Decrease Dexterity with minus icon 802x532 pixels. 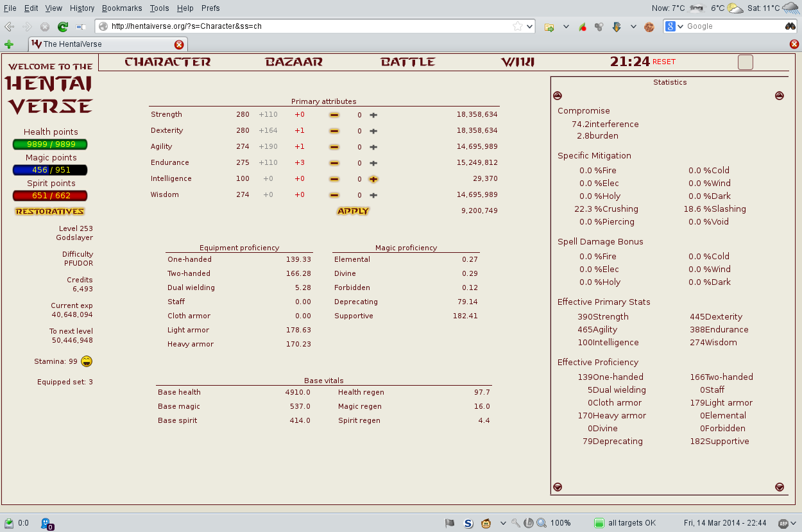click(x=334, y=131)
